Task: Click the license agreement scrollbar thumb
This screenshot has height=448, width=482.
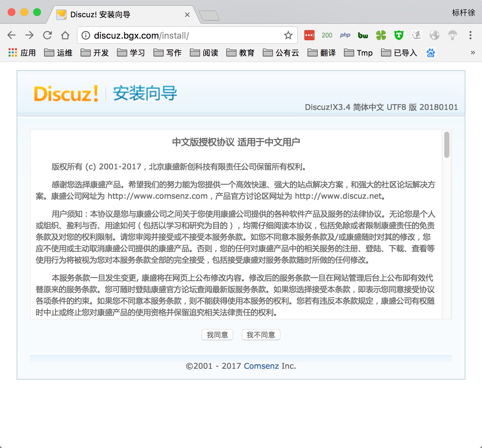Action: (447, 145)
